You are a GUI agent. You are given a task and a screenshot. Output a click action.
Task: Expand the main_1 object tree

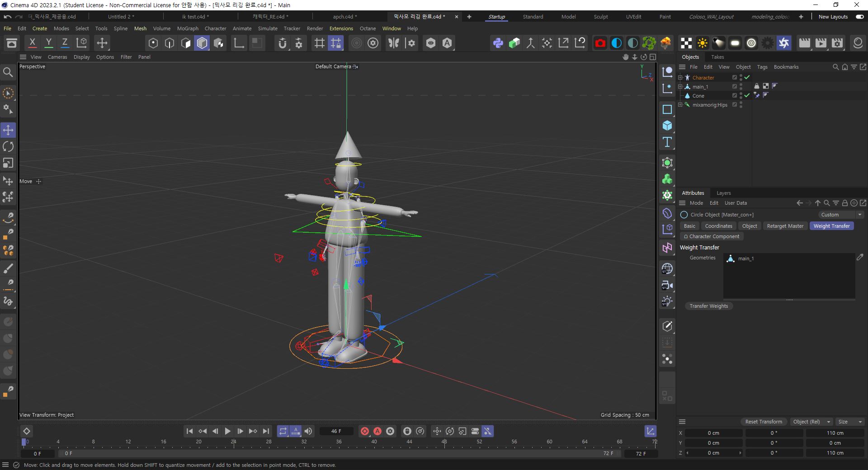point(680,86)
